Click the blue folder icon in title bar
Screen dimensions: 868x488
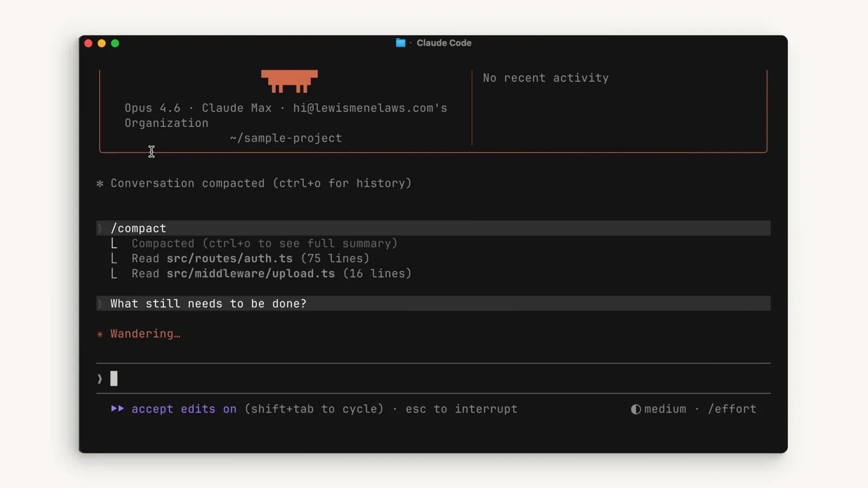point(400,43)
